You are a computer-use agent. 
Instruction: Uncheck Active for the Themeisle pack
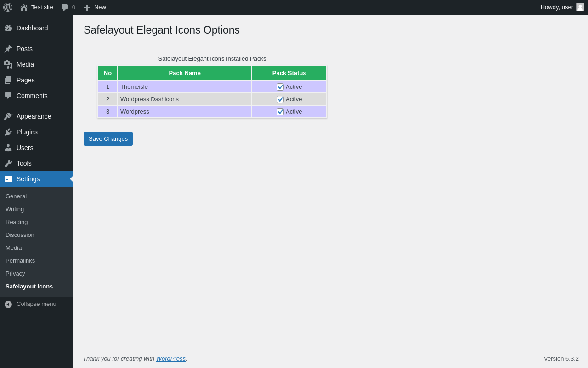(280, 87)
